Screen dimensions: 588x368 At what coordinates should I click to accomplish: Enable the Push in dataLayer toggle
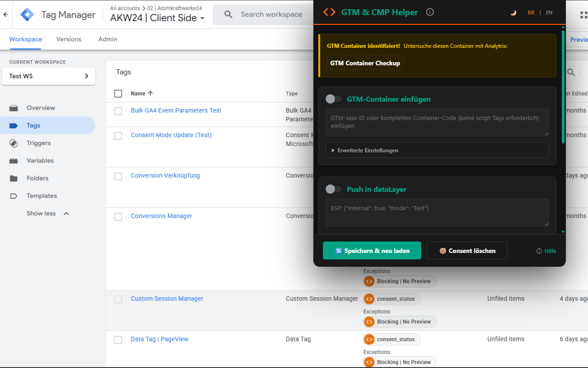click(334, 189)
